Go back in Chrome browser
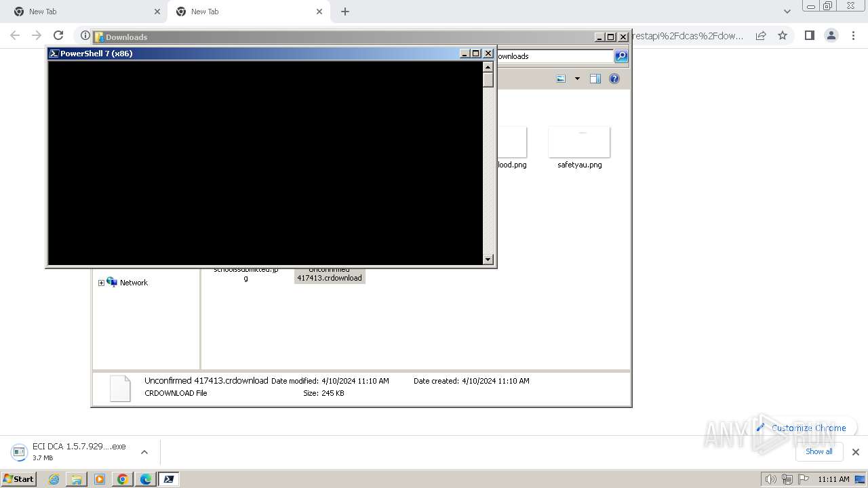868x488 pixels. pyautogui.click(x=15, y=35)
